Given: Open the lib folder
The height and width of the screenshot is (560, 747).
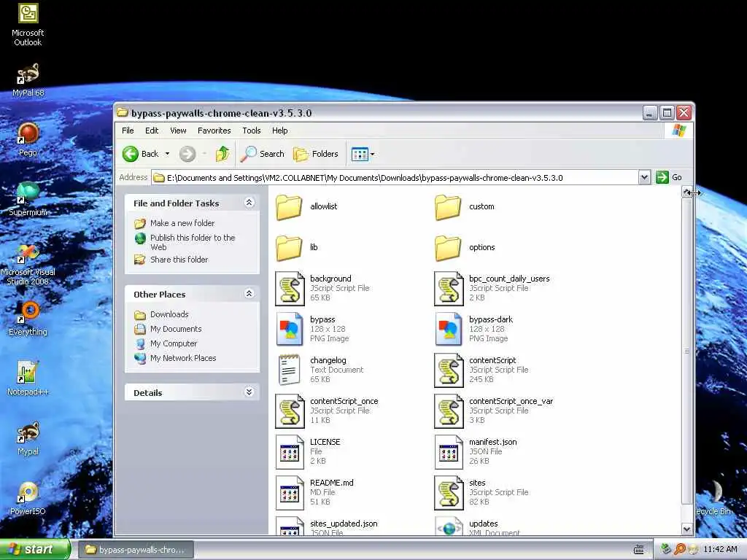Looking at the screenshot, I should coord(289,248).
